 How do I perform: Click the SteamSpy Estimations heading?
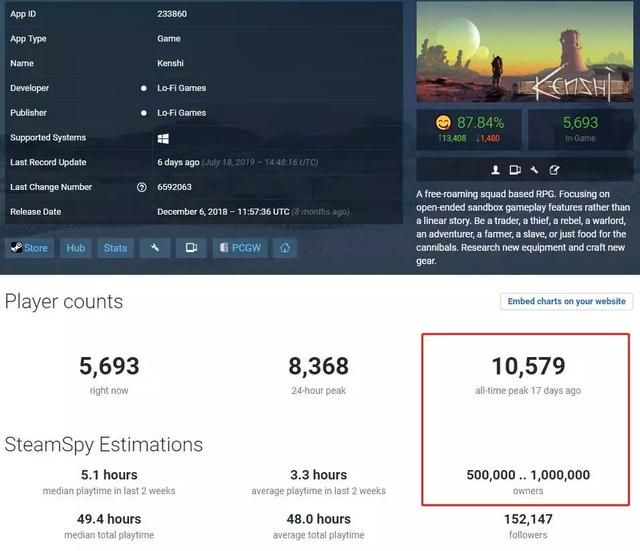104,444
